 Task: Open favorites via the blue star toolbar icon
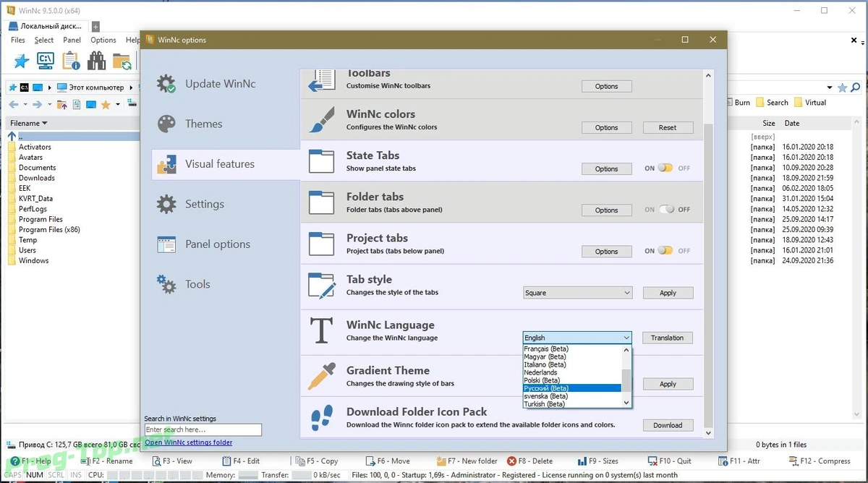click(x=22, y=61)
